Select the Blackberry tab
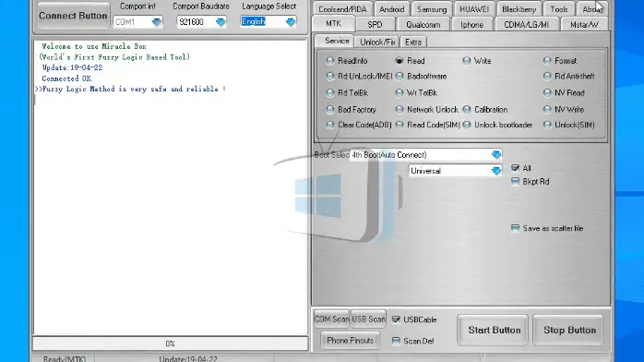 coord(519,9)
